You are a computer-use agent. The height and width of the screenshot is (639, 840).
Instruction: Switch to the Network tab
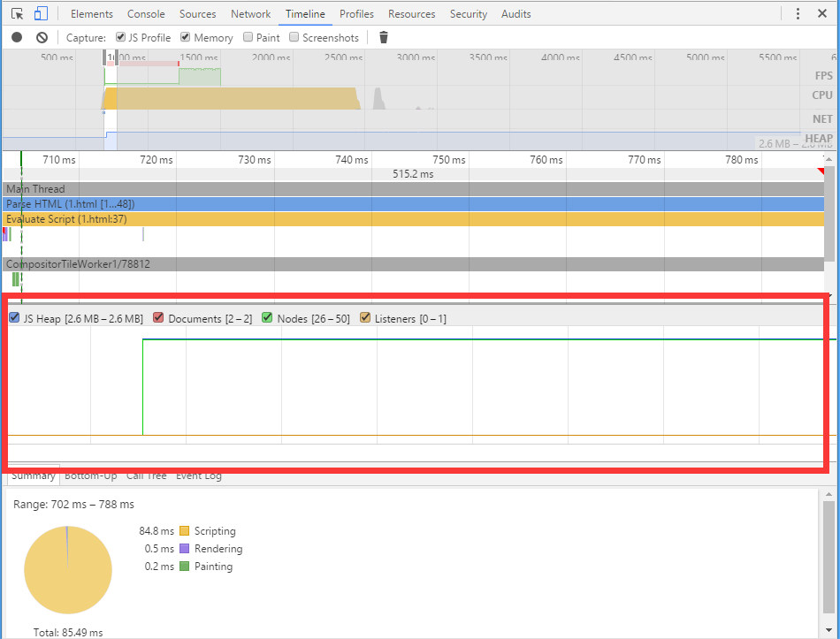tap(250, 14)
